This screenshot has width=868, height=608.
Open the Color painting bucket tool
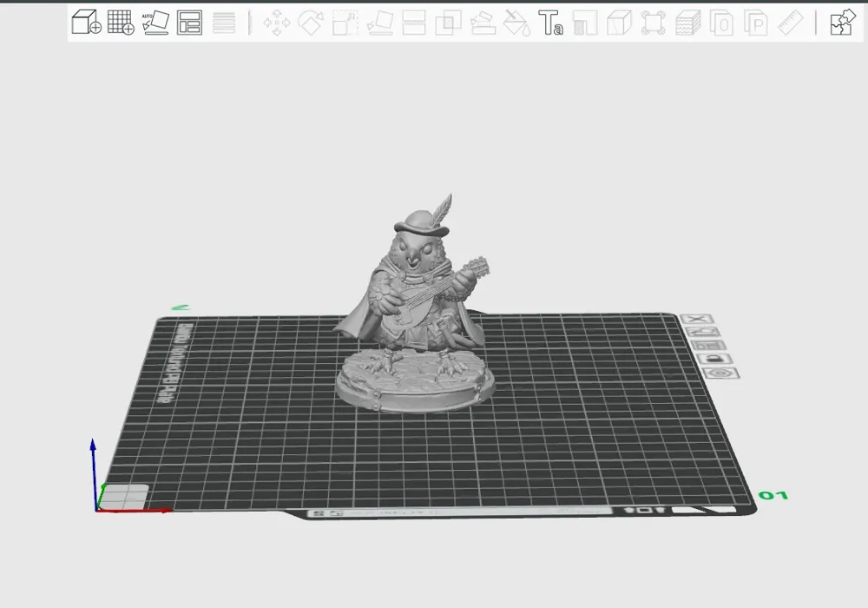[516, 23]
